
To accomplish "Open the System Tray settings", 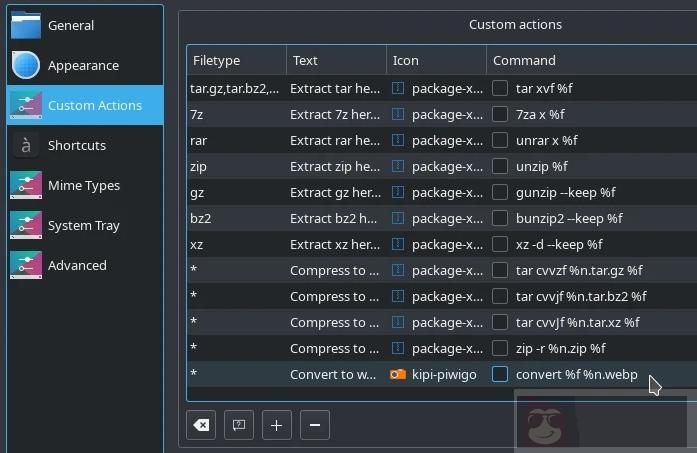I will pos(85,225).
